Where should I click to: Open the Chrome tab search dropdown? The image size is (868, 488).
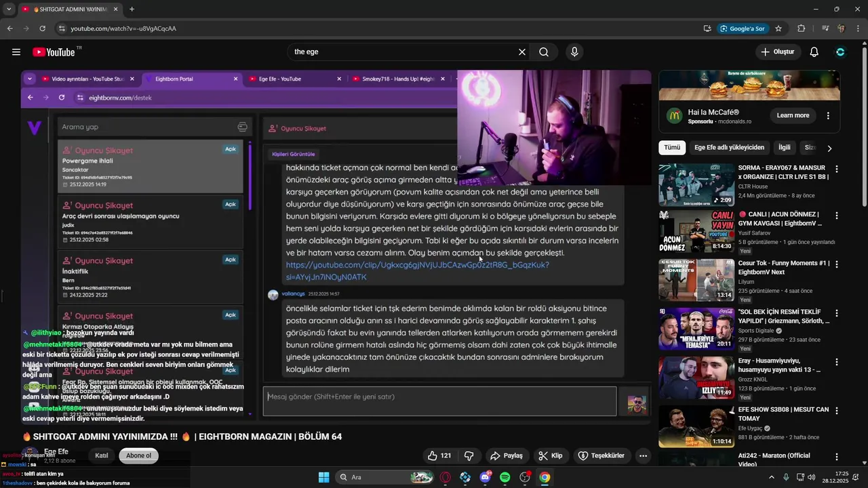[x=9, y=9]
